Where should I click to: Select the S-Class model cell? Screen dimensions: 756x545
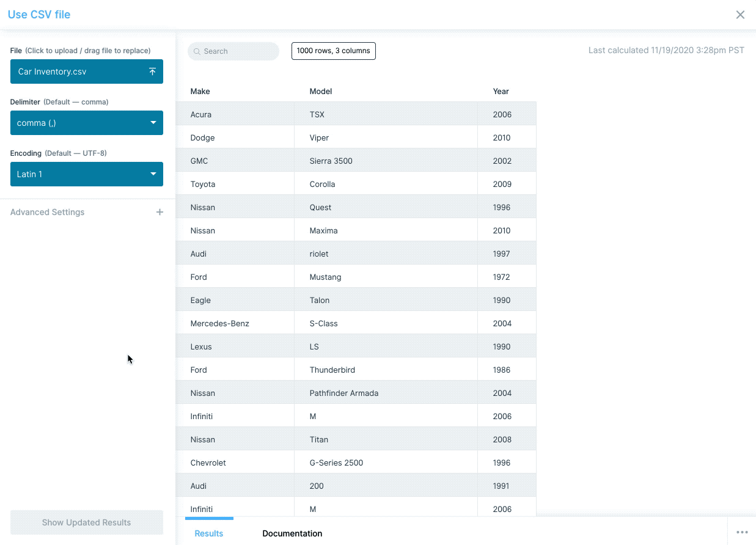tap(386, 323)
